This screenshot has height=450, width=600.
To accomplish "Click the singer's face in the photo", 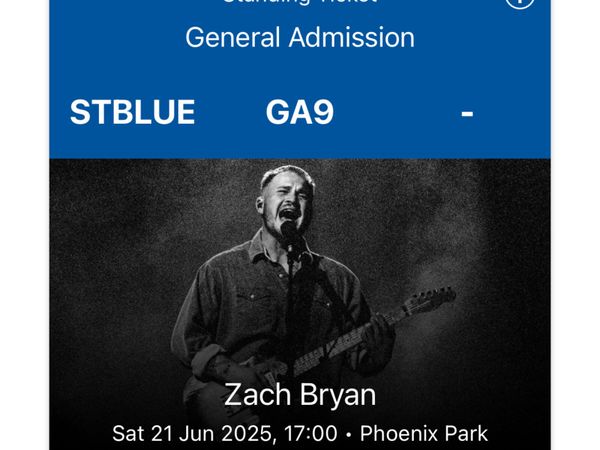I will coord(287,201).
